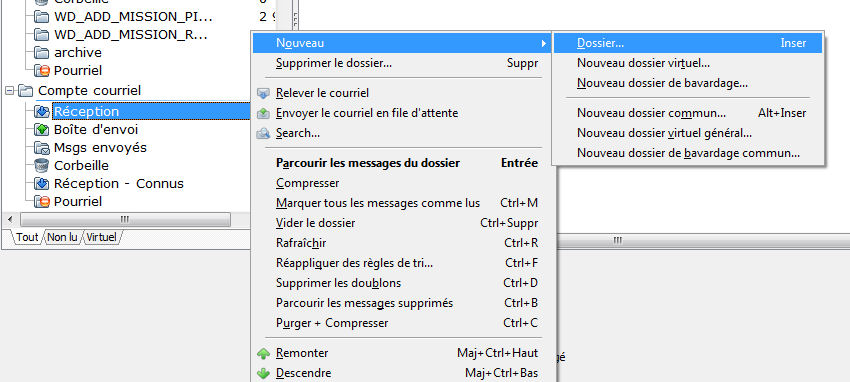Click the Envoyer le courriel en file d'attente icon
Image resolution: width=850 pixels, height=382 pixels.
click(x=263, y=113)
